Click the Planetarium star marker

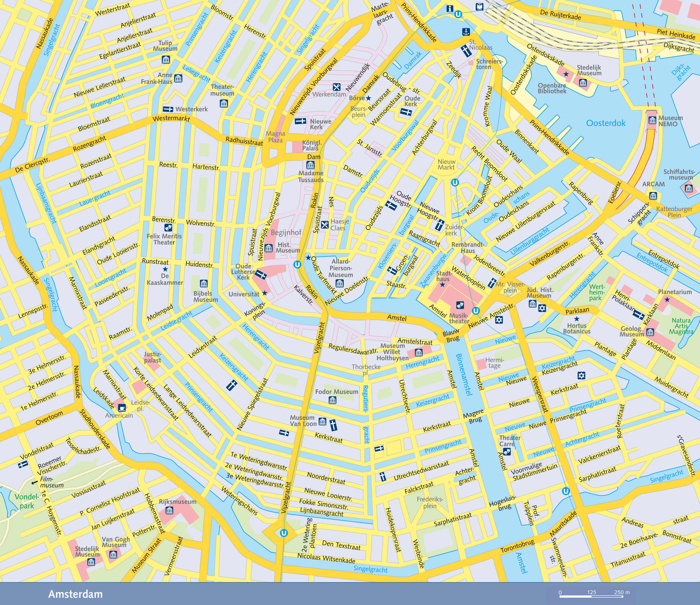pos(667,300)
